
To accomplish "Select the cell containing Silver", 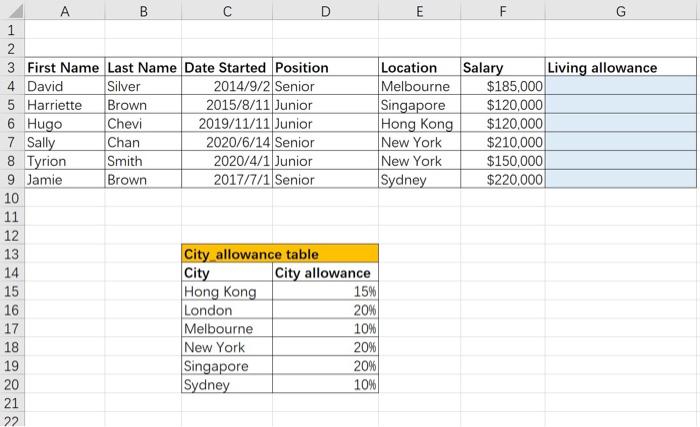I will click(143, 86).
